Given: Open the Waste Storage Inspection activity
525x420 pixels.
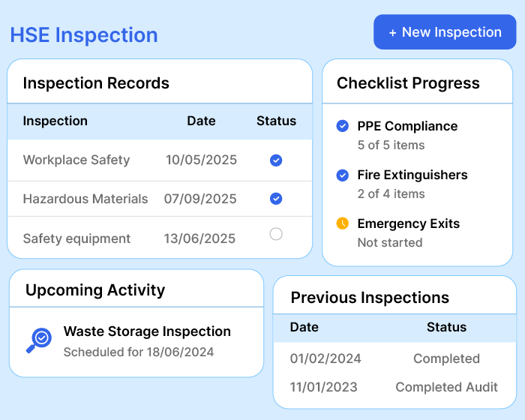Looking at the screenshot, I should (147, 331).
